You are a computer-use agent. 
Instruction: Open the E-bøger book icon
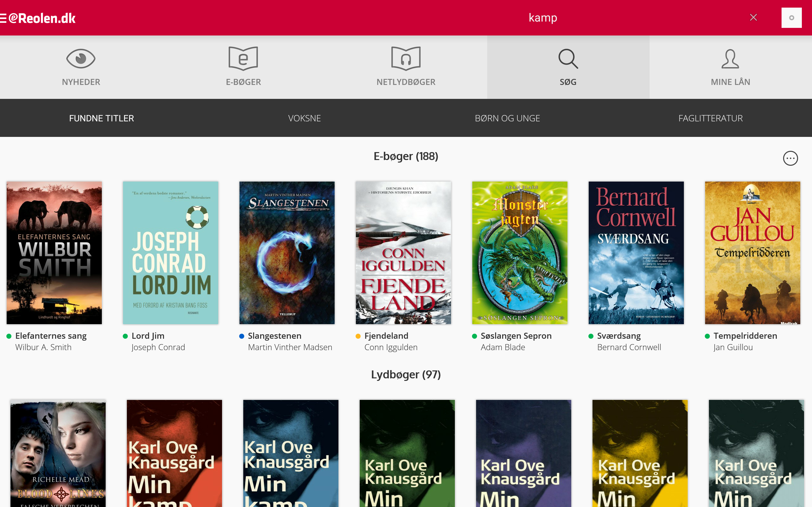click(243, 59)
